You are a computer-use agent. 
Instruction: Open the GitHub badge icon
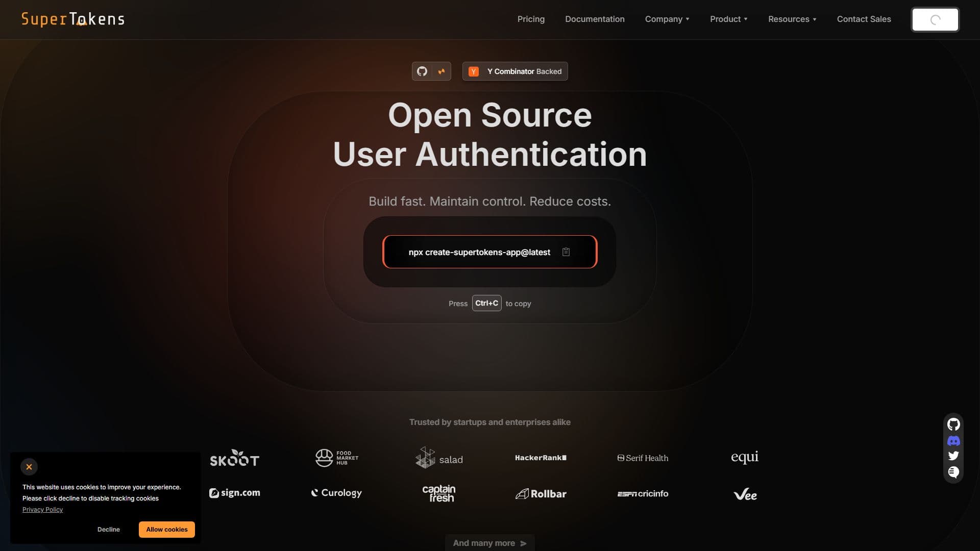422,71
